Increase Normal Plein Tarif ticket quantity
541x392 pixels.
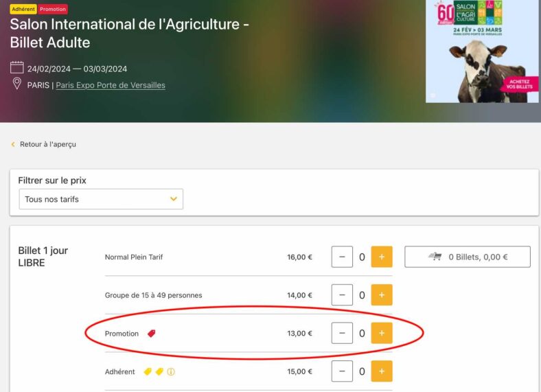click(x=382, y=257)
